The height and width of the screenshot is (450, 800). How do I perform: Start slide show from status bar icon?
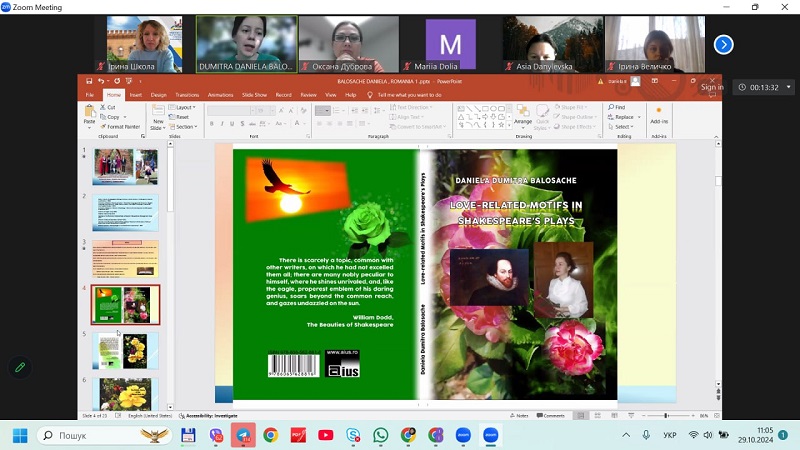pyautogui.click(x=631, y=416)
